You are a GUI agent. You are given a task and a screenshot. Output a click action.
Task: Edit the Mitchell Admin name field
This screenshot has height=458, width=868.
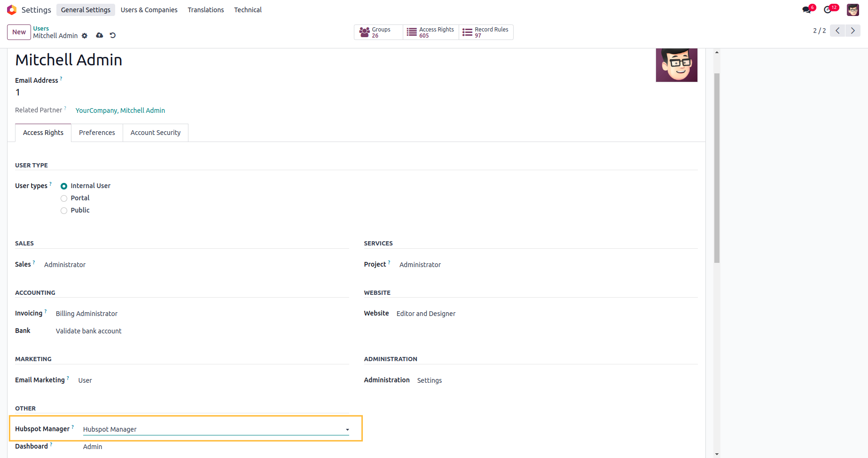pyautogui.click(x=69, y=60)
